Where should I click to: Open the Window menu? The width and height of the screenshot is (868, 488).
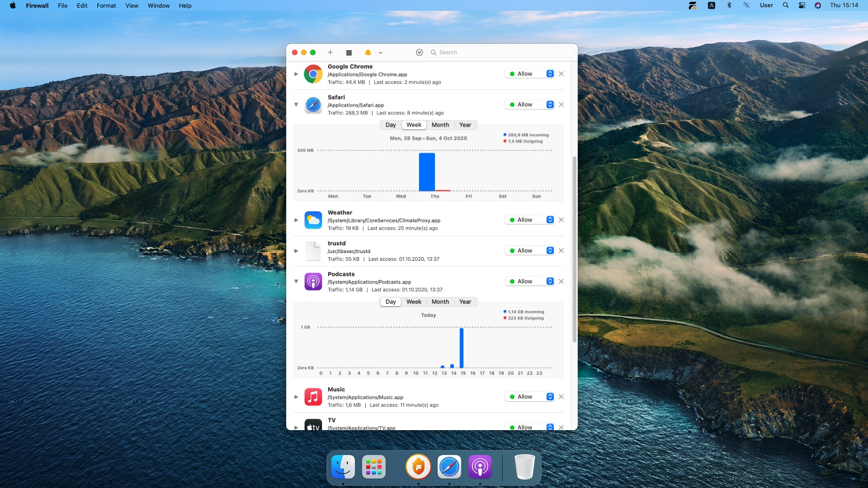[159, 6]
